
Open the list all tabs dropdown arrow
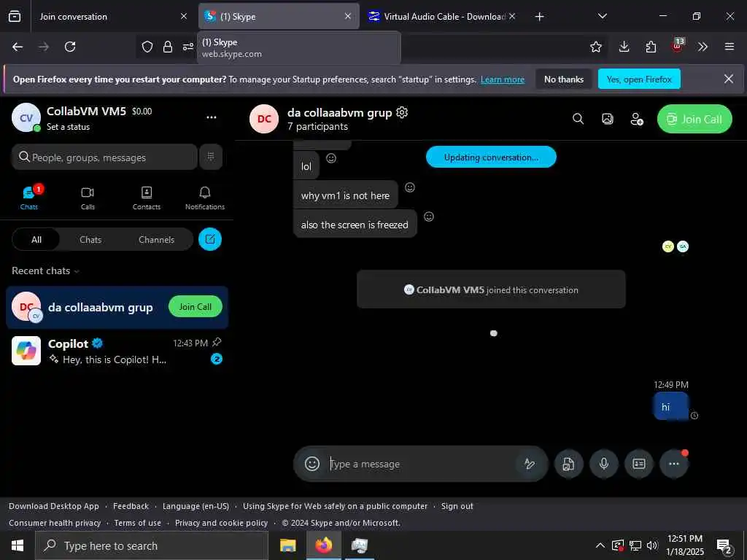tap(603, 16)
